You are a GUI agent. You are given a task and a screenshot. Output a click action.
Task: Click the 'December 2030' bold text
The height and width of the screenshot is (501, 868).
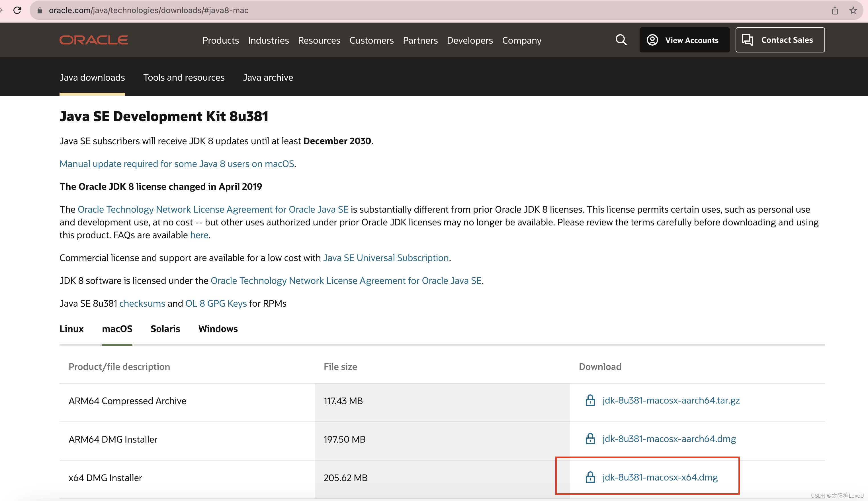(337, 141)
